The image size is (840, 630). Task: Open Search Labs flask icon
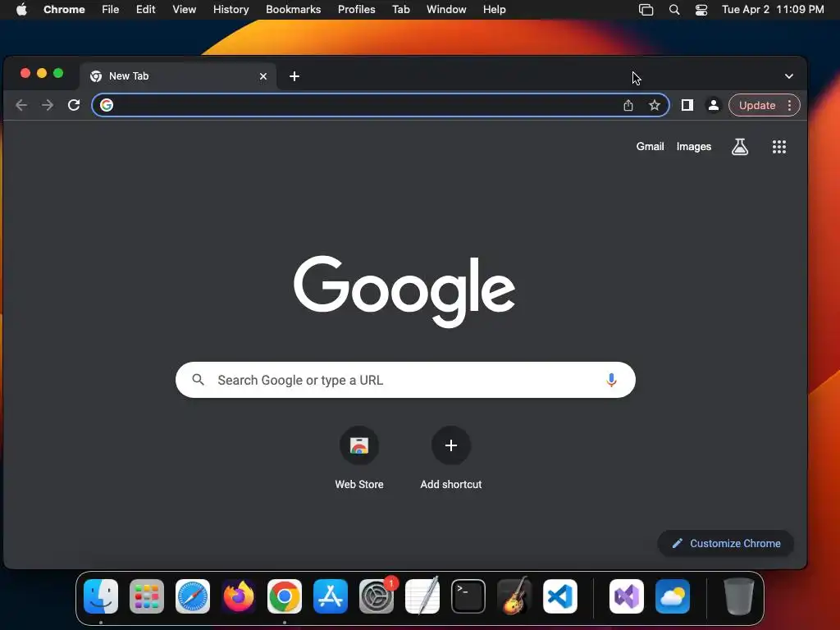click(x=740, y=147)
